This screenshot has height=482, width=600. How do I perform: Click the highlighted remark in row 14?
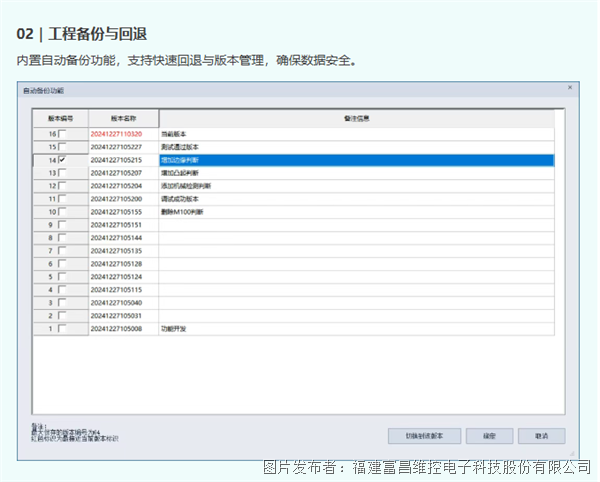[x=181, y=159]
